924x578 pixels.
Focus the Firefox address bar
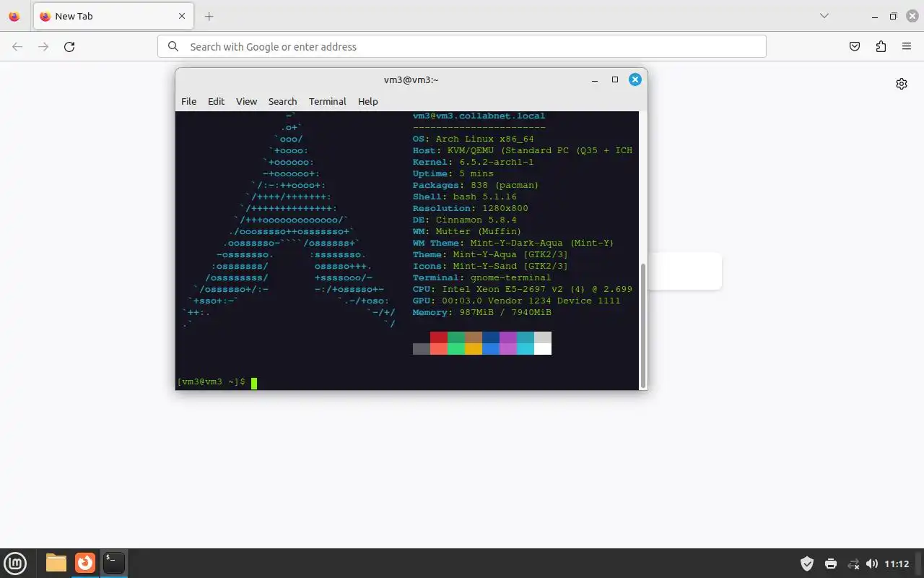[x=461, y=46]
